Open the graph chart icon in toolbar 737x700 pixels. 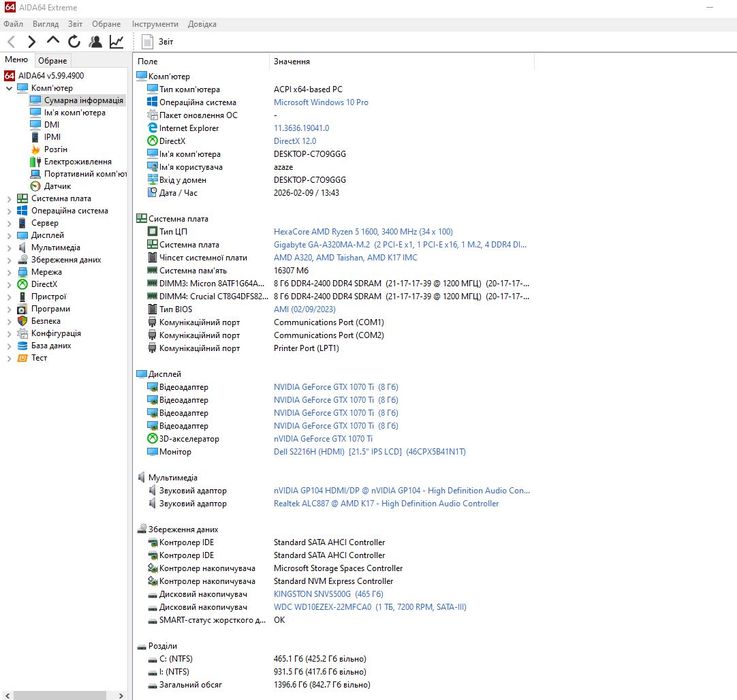point(117,42)
